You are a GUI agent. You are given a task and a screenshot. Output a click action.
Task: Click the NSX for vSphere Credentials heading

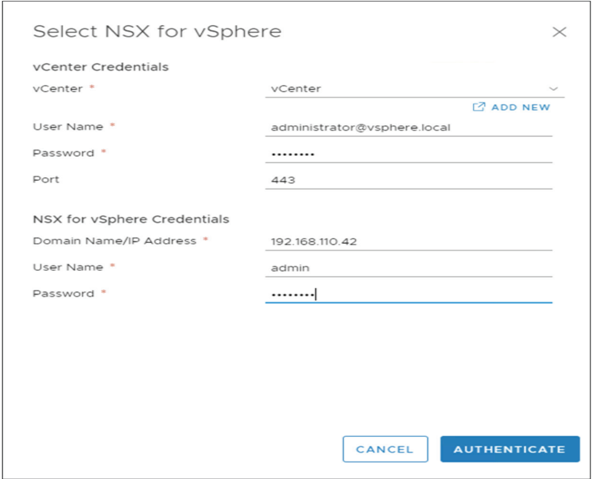131,219
